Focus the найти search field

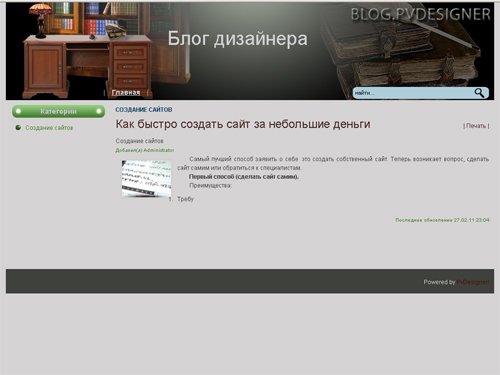(413, 93)
